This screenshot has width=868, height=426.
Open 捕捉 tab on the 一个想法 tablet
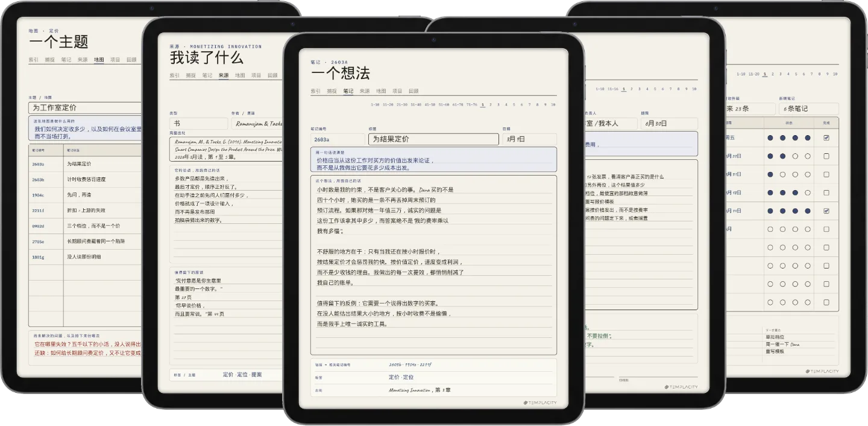coord(332,91)
